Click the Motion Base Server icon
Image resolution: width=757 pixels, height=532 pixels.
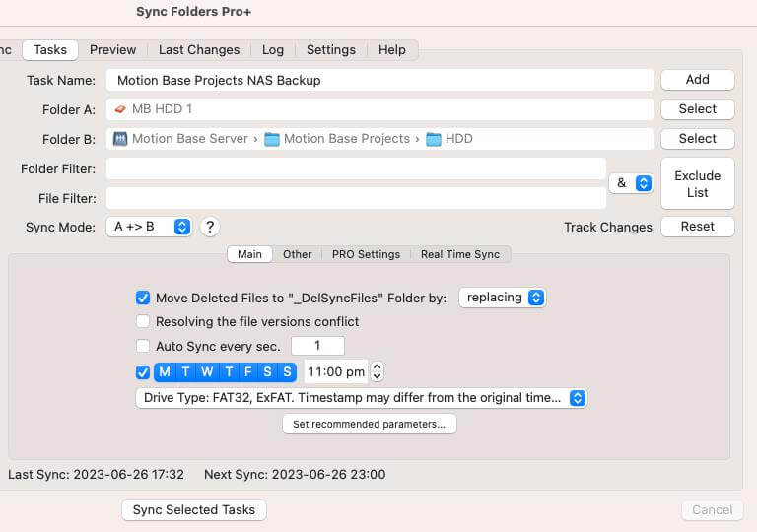[x=120, y=139]
